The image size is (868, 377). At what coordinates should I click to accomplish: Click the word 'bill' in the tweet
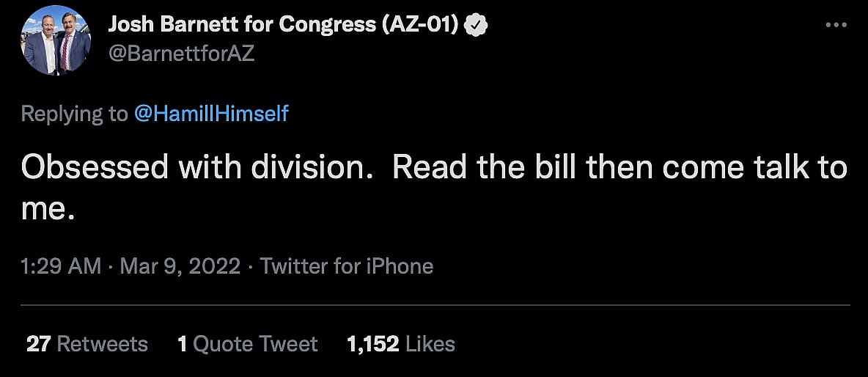pos(553,167)
